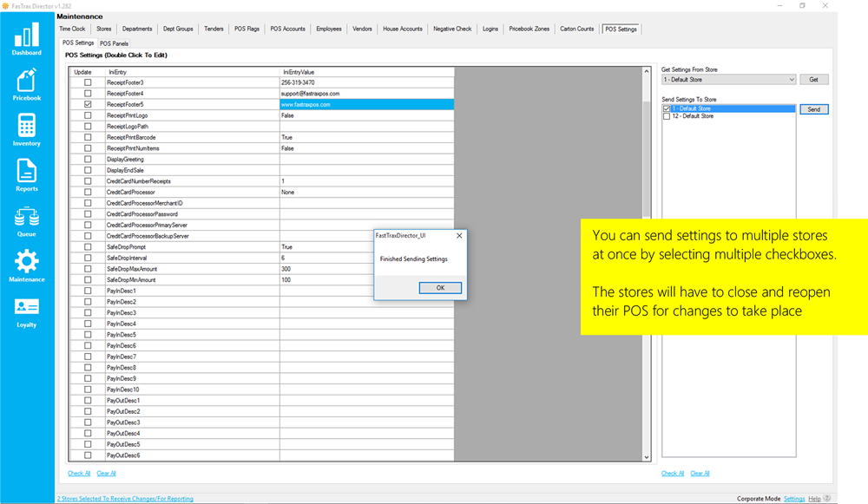Click the Get button
Image resolution: width=868 pixels, height=504 pixels.
tap(814, 80)
